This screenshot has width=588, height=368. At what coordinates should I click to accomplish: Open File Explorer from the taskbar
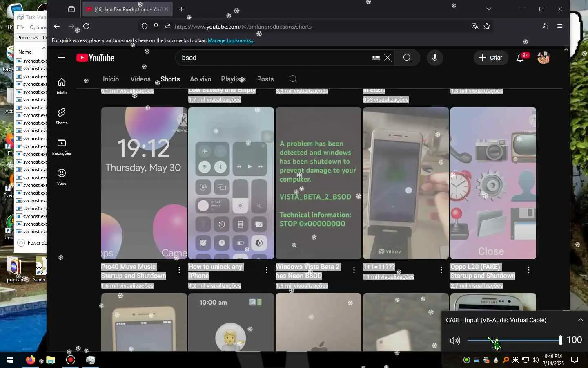tap(51, 360)
